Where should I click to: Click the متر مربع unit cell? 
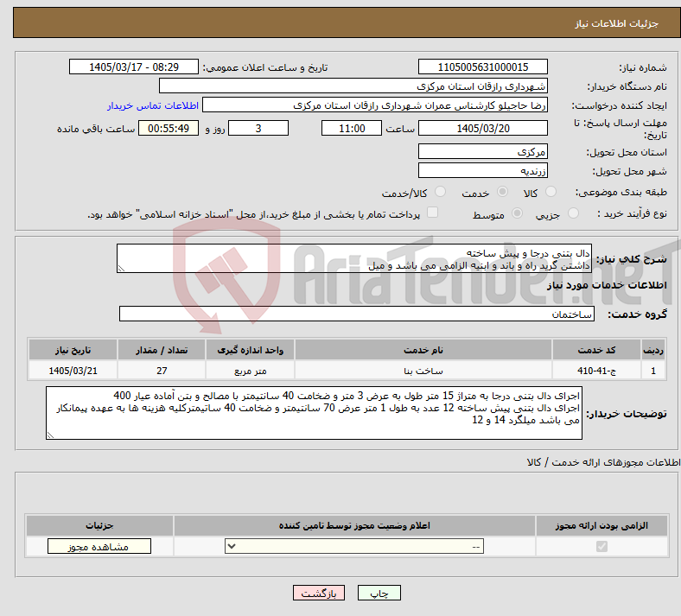pyautogui.click(x=250, y=371)
